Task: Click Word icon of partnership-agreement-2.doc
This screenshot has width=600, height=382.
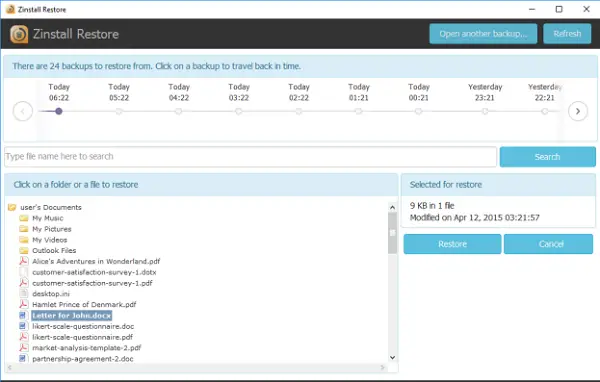Action: [x=23, y=359]
